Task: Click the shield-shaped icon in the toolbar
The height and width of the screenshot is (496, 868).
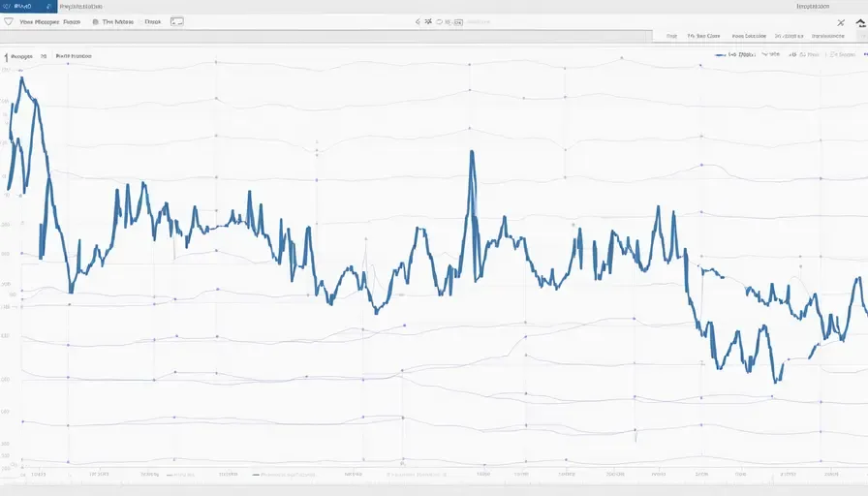Action: point(9,21)
